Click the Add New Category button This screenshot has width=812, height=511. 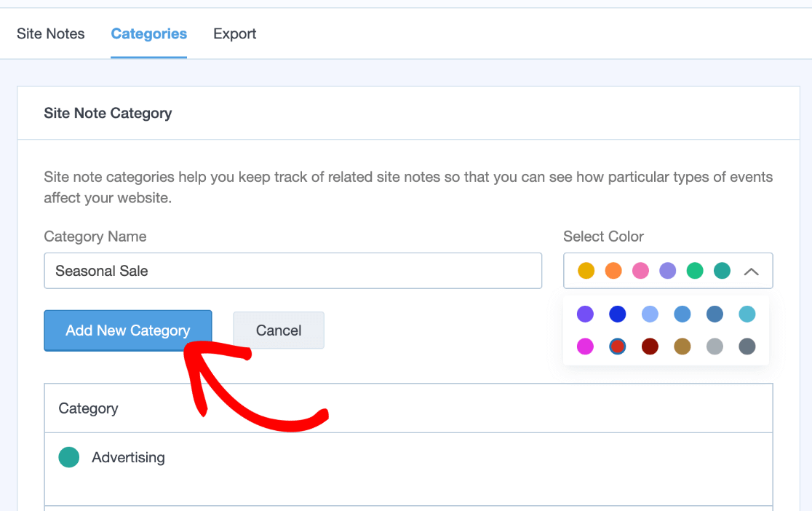tap(127, 330)
